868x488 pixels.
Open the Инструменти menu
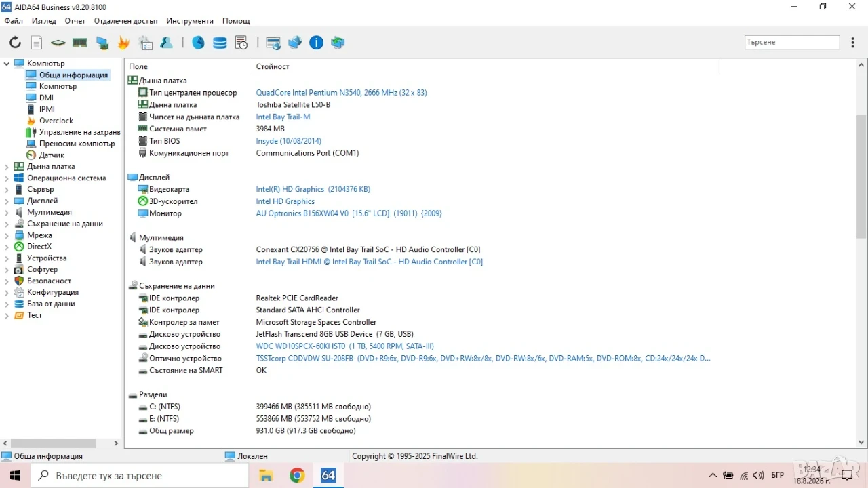(x=190, y=21)
